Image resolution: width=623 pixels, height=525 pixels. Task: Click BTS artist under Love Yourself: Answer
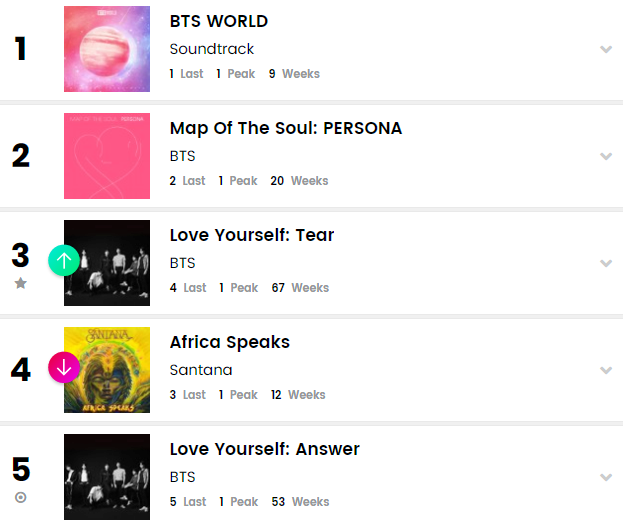(182, 477)
